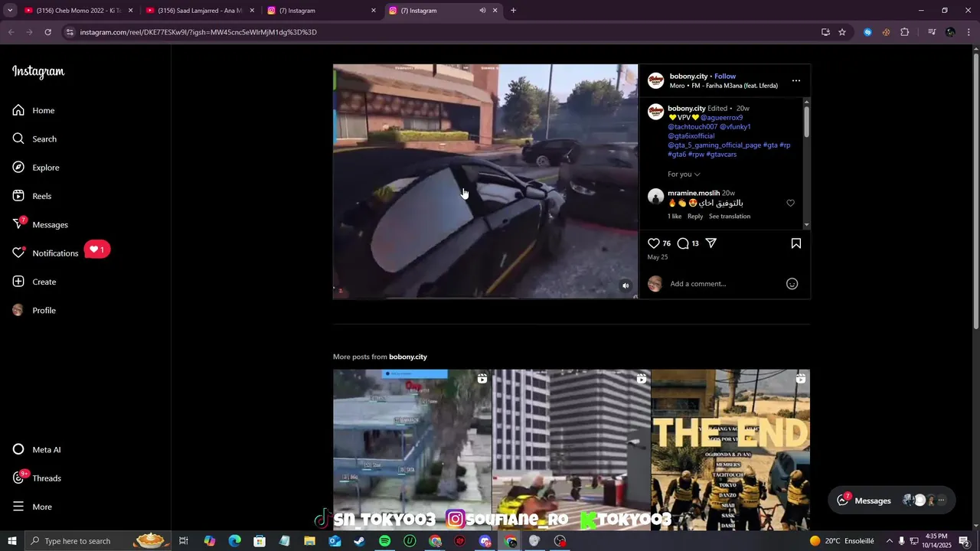The width and height of the screenshot is (980, 551).
Task: Open a new browser tab
Action: 513,11
